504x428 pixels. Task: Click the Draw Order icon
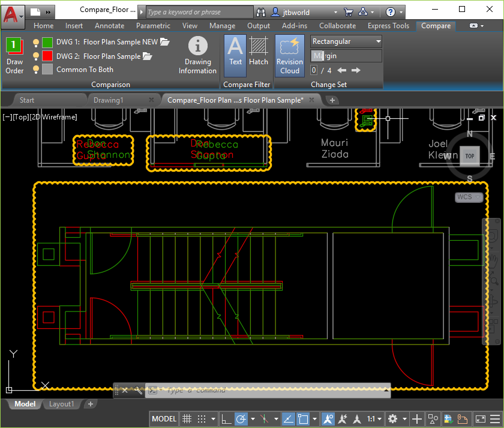pyautogui.click(x=14, y=47)
